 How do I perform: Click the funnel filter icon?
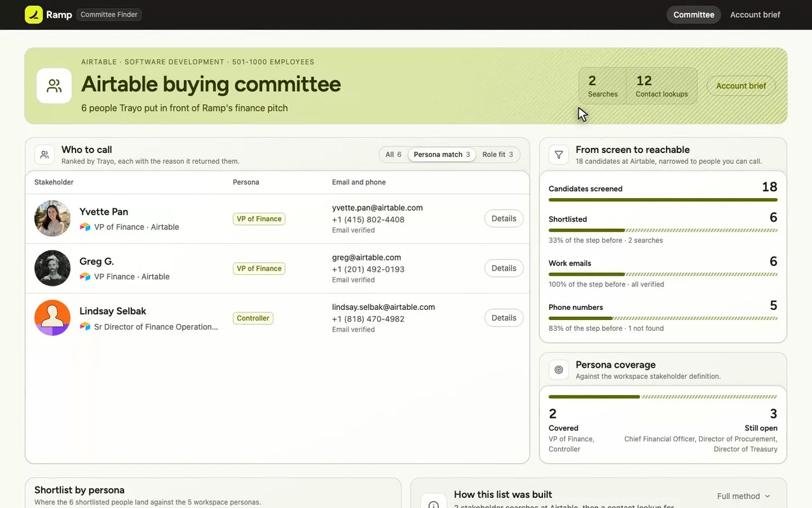559,154
